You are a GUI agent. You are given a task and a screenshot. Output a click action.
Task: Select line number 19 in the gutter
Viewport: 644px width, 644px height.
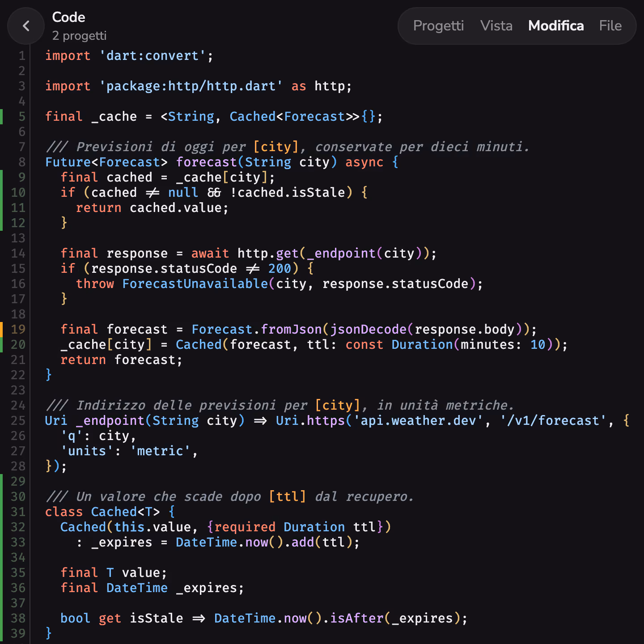[18, 330]
